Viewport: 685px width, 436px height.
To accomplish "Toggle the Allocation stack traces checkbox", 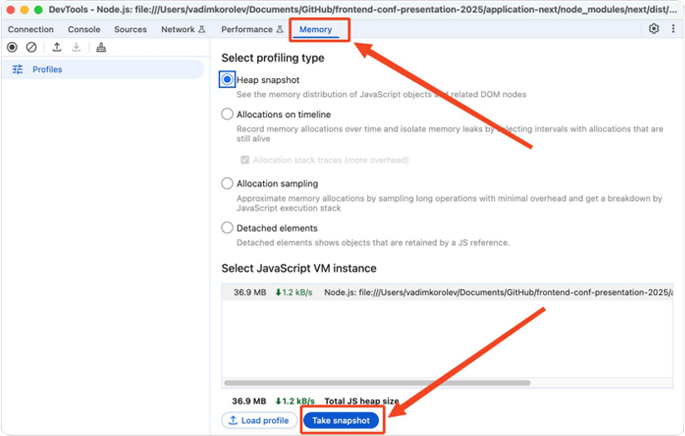I will (x=245, y=160).
